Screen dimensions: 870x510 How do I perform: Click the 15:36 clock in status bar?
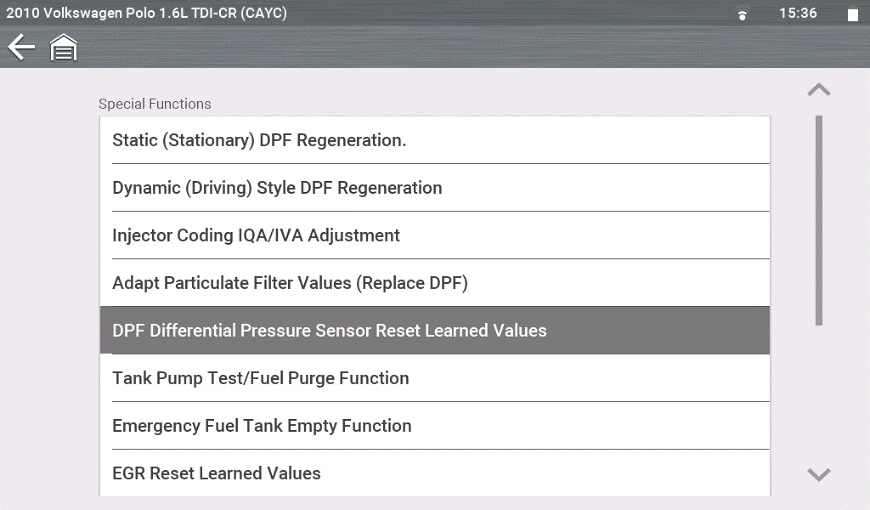[797, 14]
